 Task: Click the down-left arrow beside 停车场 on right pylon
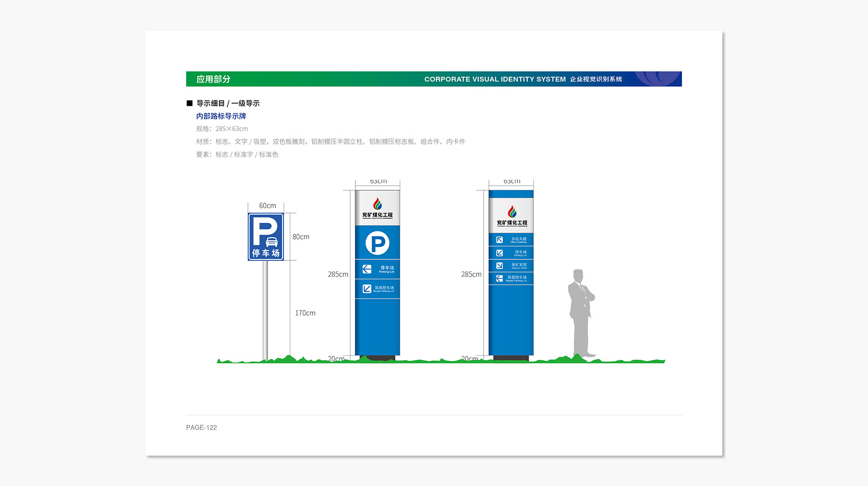[500, 253]
